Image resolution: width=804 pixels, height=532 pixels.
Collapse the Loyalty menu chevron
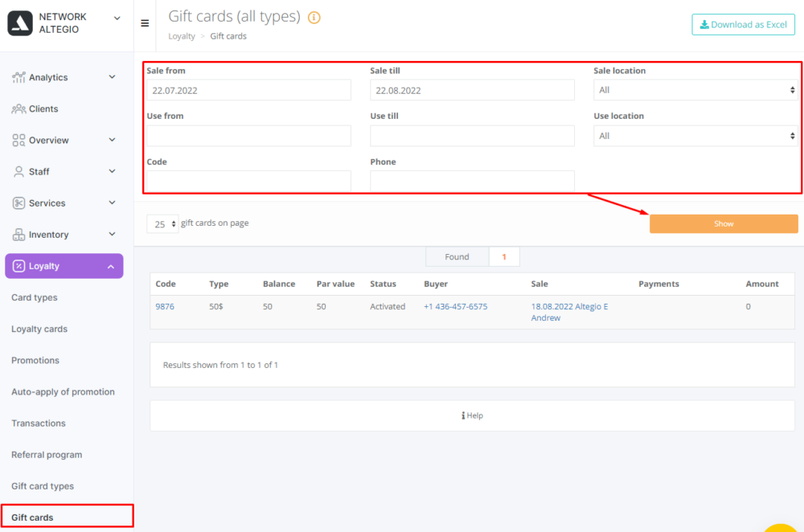tap(111, 267)
